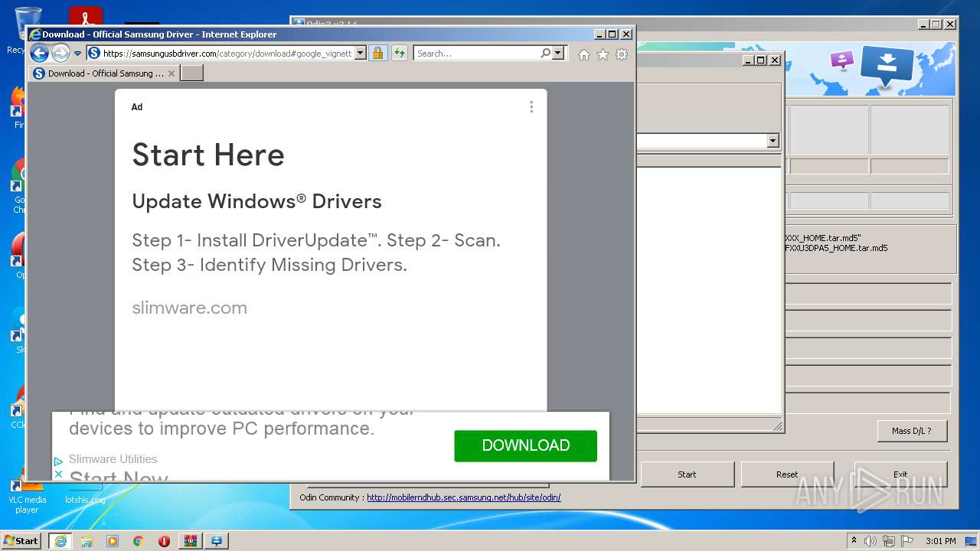Click the samsungusbdriver.com URL field

coord(227,54)
